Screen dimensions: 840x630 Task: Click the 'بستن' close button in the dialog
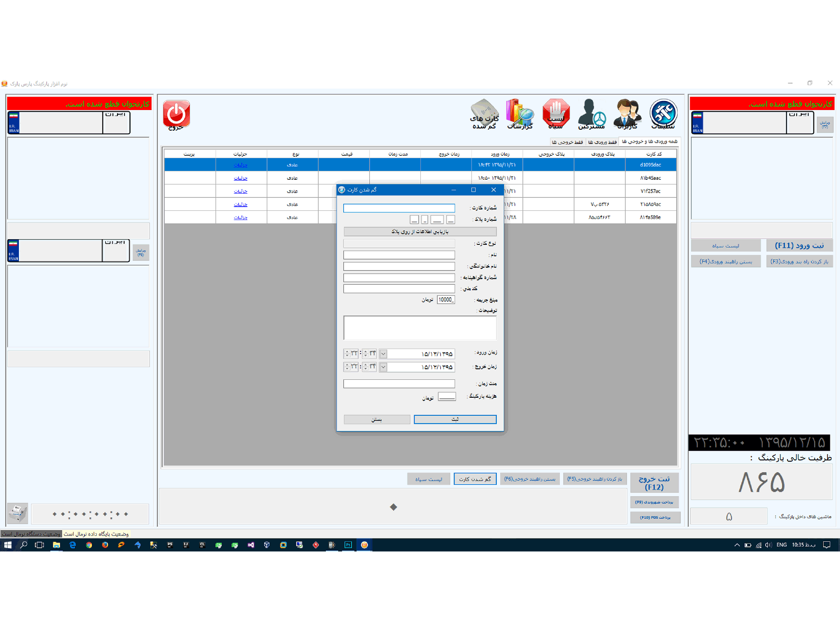coord(377,419)
